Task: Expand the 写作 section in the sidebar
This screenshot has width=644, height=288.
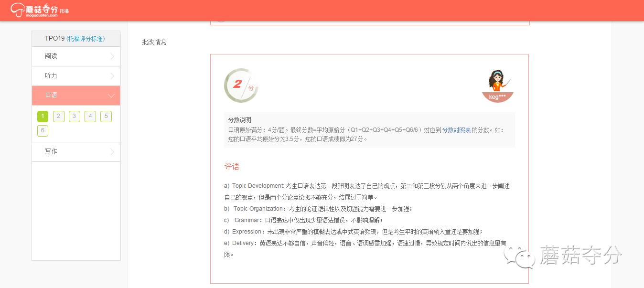Action: [75, 151]
